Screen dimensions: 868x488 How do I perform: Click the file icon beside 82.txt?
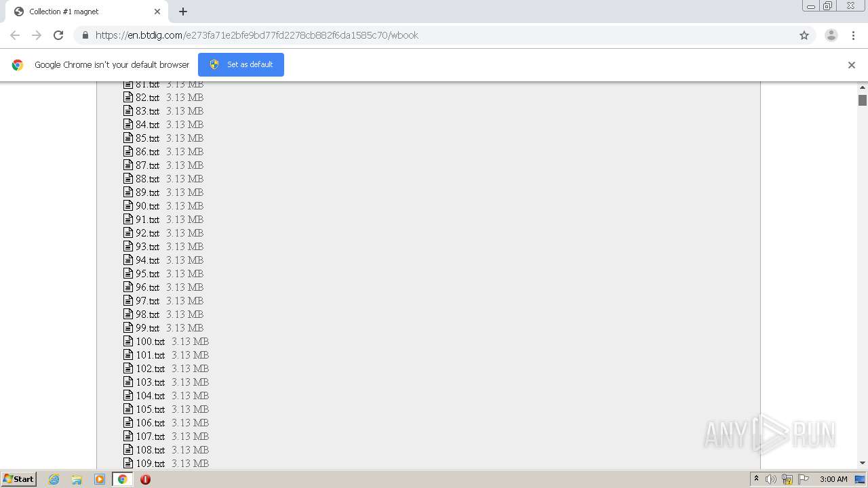pyautogui.click(x=128, y=97)
